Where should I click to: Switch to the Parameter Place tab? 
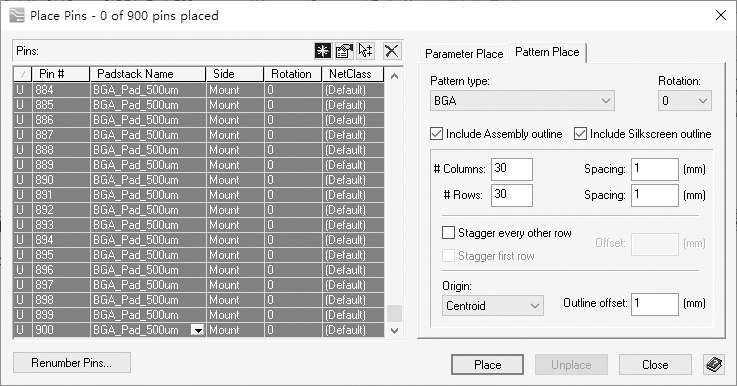(x=464, y=54)
